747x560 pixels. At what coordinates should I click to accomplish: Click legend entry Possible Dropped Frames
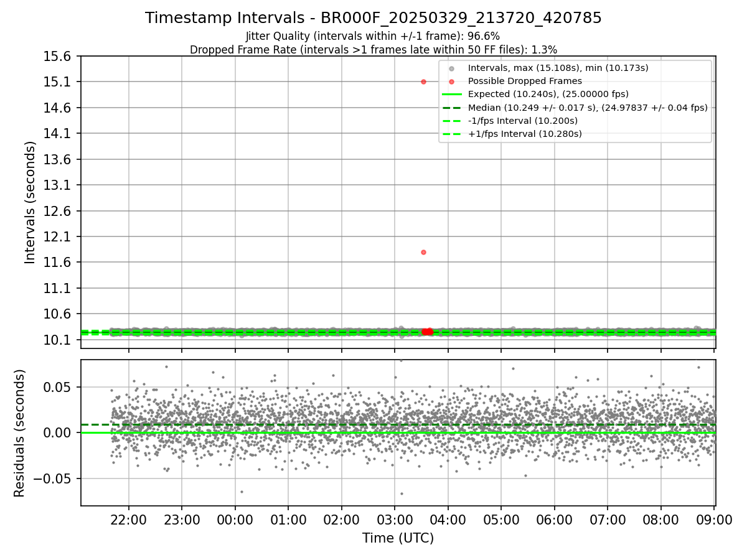point(525,81)
